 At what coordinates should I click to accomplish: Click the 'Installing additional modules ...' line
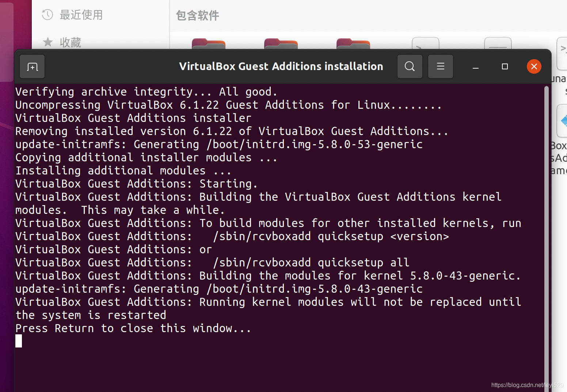coord(123,170)
